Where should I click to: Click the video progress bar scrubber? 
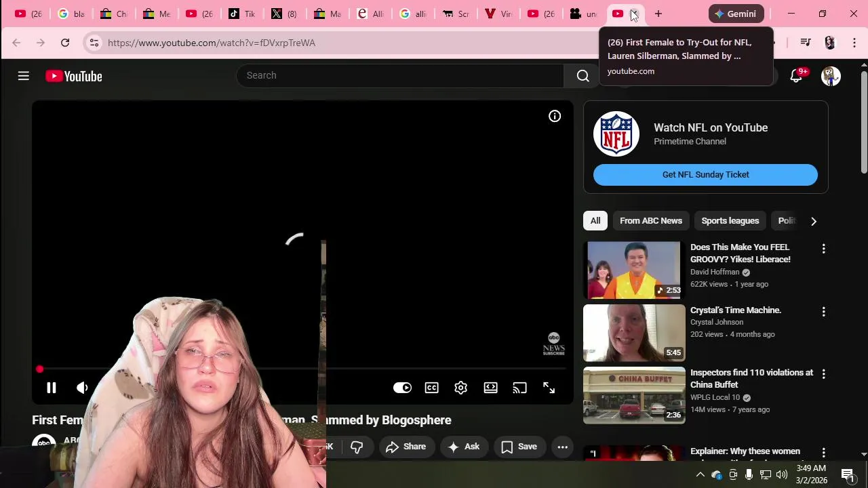coord(39,369)
